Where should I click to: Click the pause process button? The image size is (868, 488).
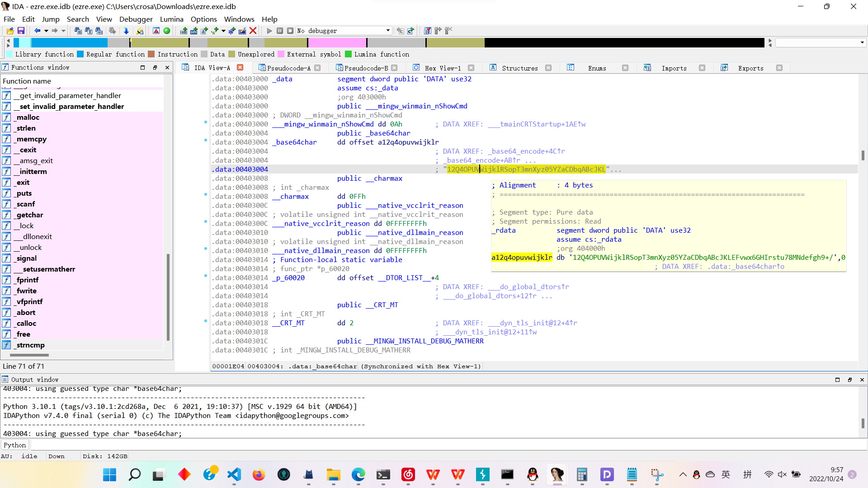point(280,31)
